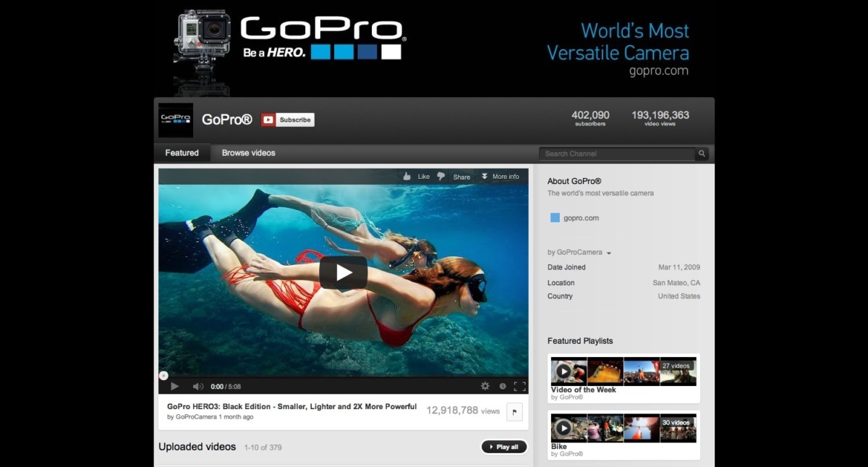The image size is (868, 467).
Task: Click the Bike playlist title
Action: [x=559, y=447]
